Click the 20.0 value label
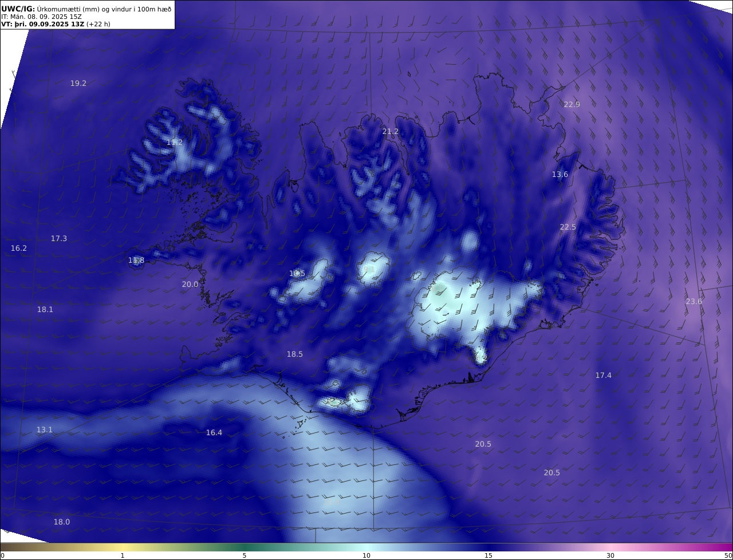Screen dimensions: 733x560 click(x=190, y=285)
